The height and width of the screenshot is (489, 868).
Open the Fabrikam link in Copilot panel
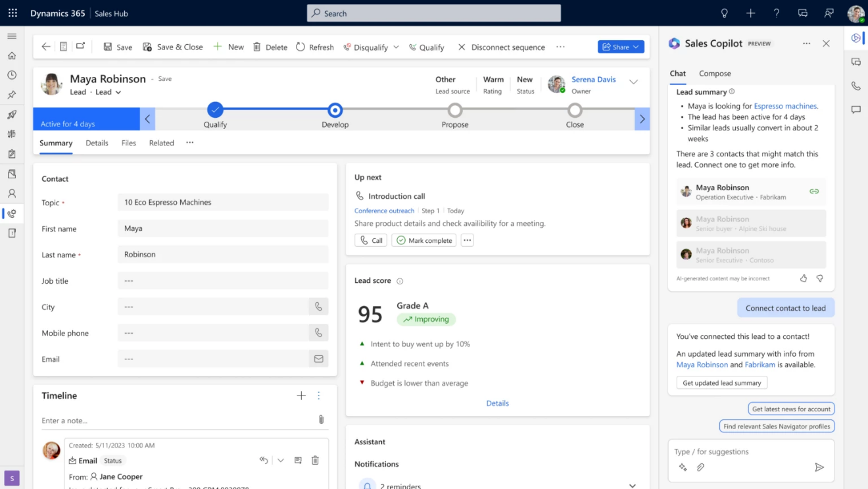pyautogui.click(x=759, y=364)
